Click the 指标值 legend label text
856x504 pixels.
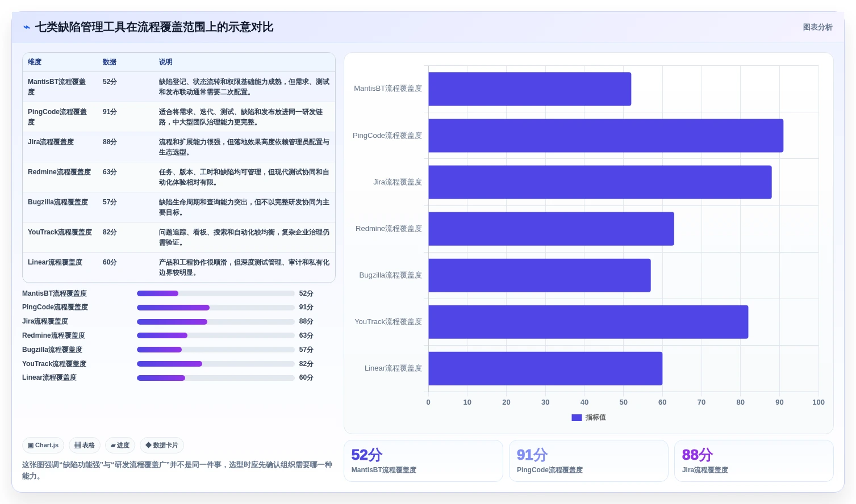[595, 418]
